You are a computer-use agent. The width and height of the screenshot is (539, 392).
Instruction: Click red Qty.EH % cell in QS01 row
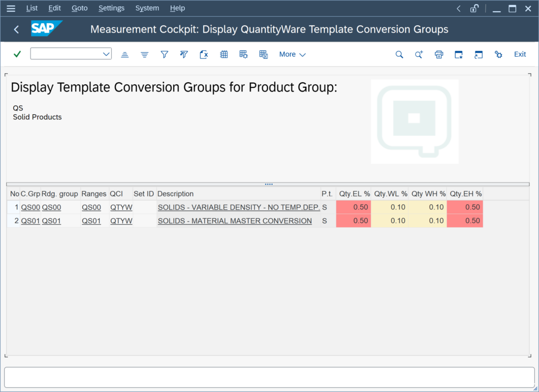tap(465, 220)
